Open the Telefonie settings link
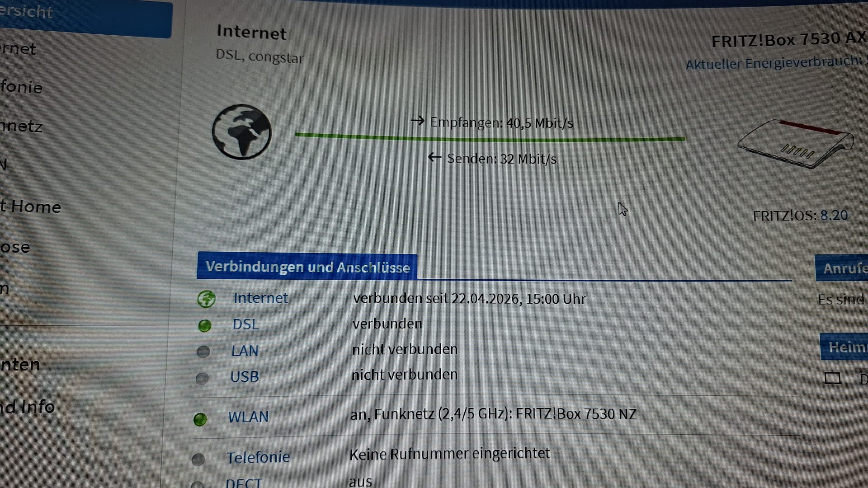 click(x=258, y=457)
